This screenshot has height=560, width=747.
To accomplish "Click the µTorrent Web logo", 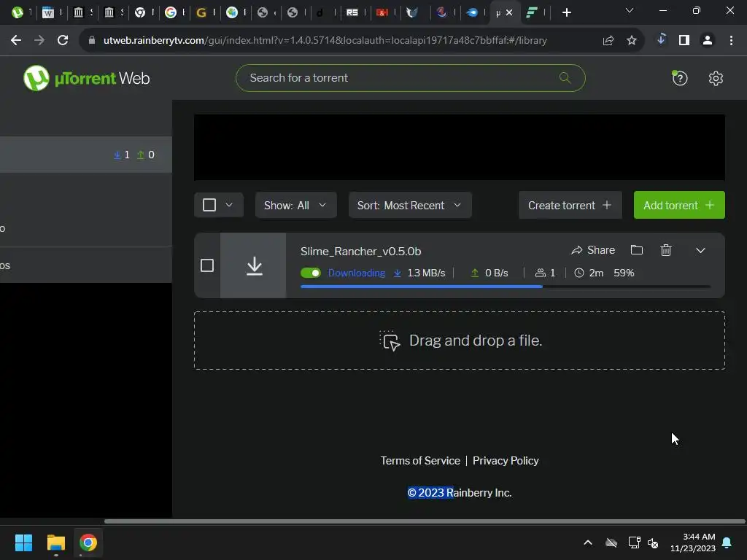I will point(86,78).
